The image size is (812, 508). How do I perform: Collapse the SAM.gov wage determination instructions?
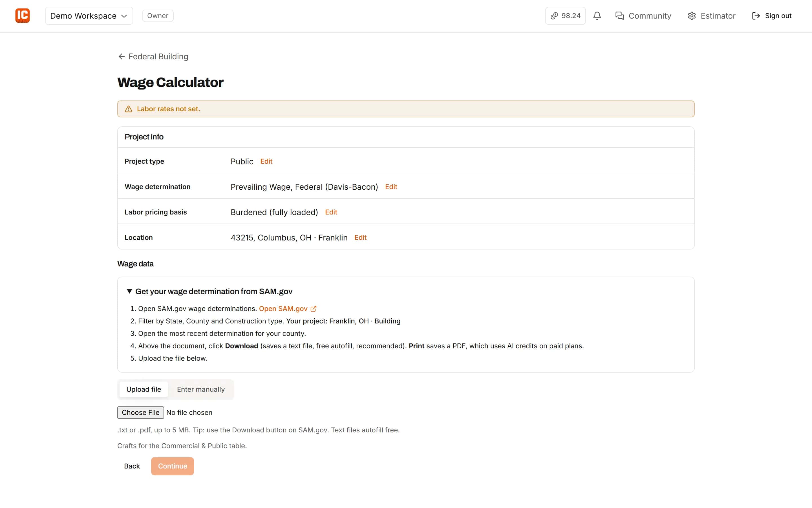tap(210, 291)
